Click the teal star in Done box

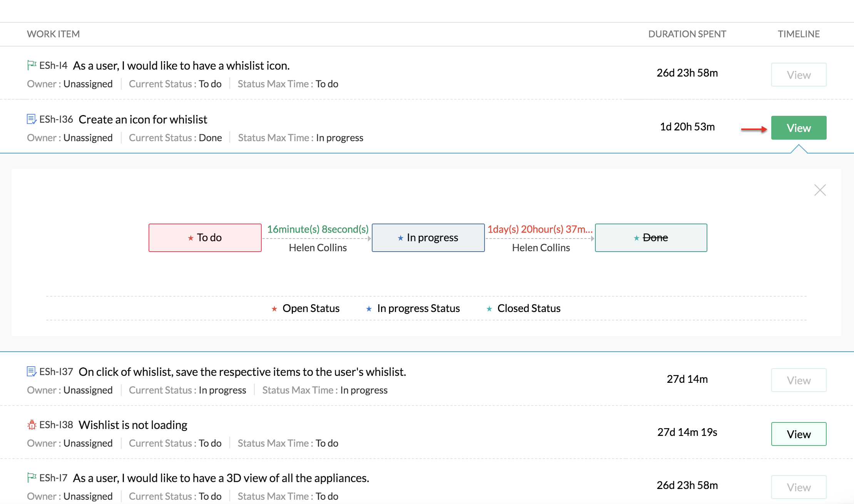pos(636,238)
